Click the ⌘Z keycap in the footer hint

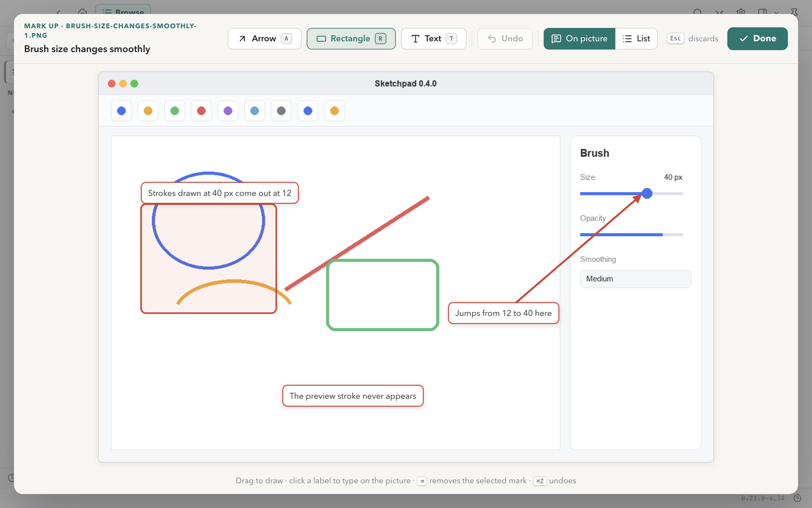coord(539,481)
